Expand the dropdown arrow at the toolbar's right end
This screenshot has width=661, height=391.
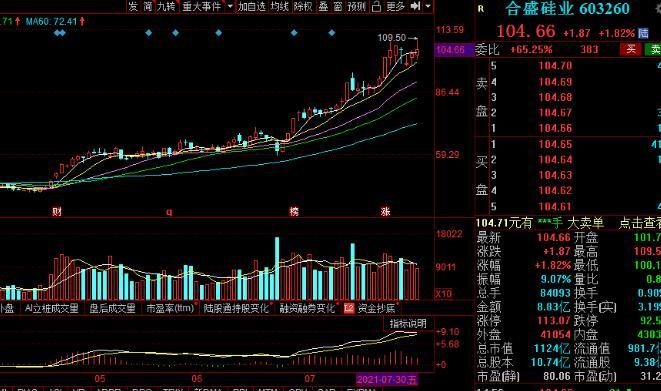(x=428, y=6)
